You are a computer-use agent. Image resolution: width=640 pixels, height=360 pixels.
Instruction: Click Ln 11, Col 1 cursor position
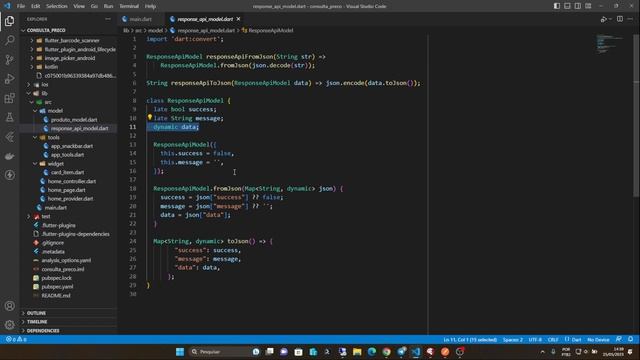[x=470, y=340]
